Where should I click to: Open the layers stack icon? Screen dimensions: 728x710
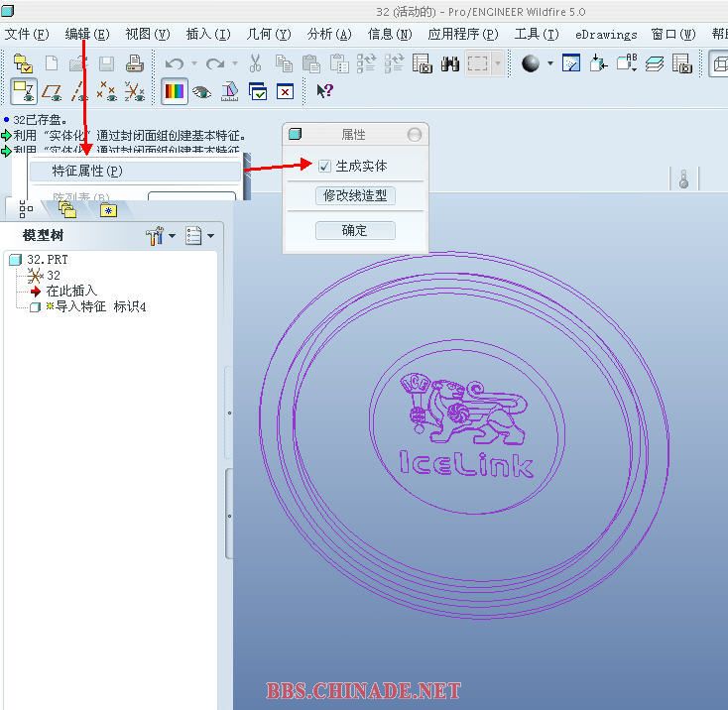click(655, 63)
